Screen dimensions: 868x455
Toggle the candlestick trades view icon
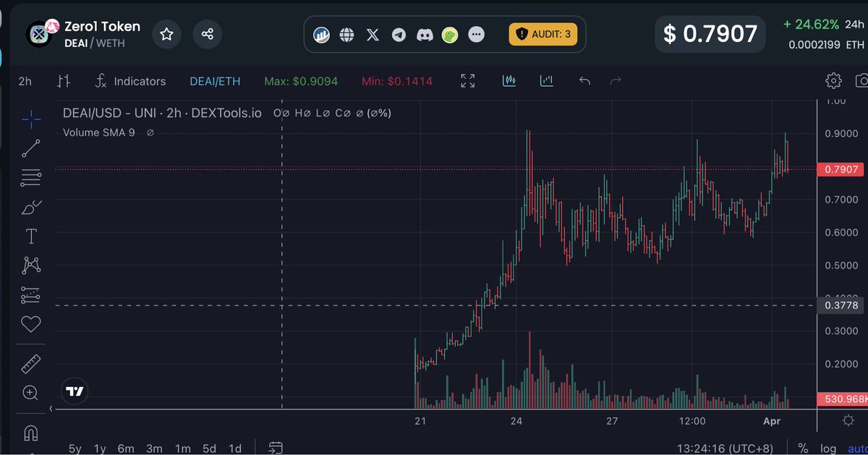click(x=509, y=81)
